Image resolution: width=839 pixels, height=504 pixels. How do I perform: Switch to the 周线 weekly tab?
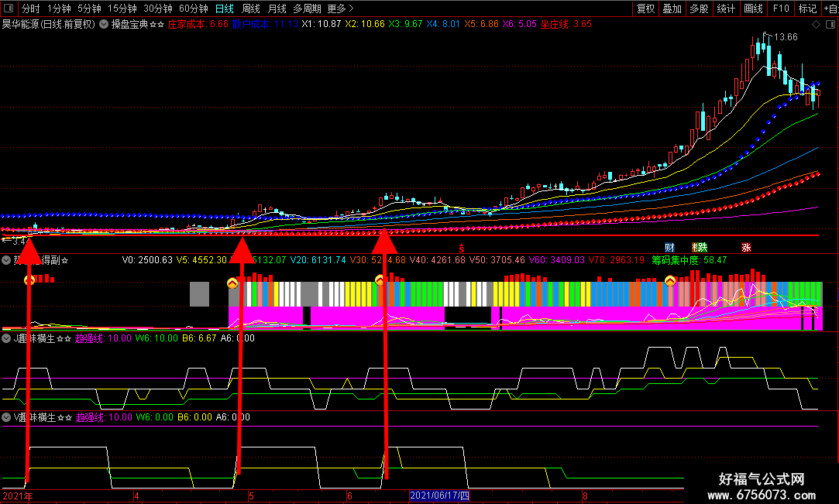point(250,9)
